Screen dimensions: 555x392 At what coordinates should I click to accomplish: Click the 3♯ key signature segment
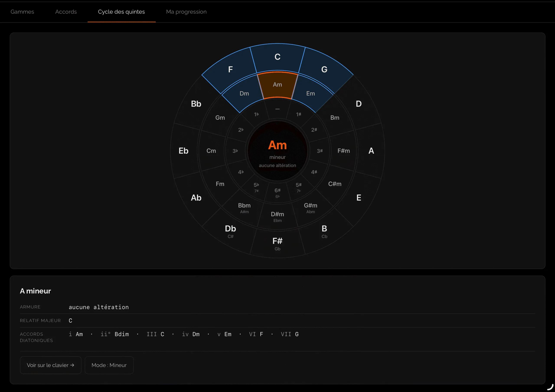pyautogui.click(x=320, y=151)
